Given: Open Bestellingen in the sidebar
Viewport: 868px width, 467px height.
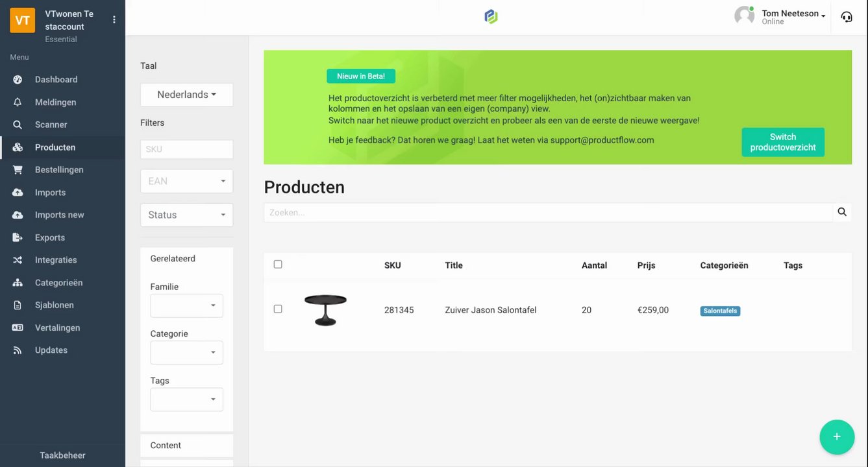Looking at the screenshot, I should (x=62, y=170).
